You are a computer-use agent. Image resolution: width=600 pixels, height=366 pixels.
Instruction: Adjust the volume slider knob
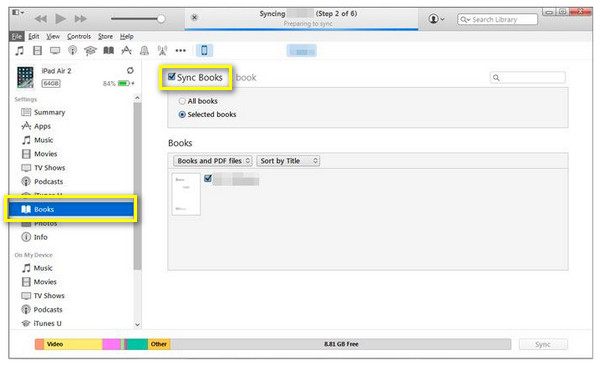[x=161, y=19]
